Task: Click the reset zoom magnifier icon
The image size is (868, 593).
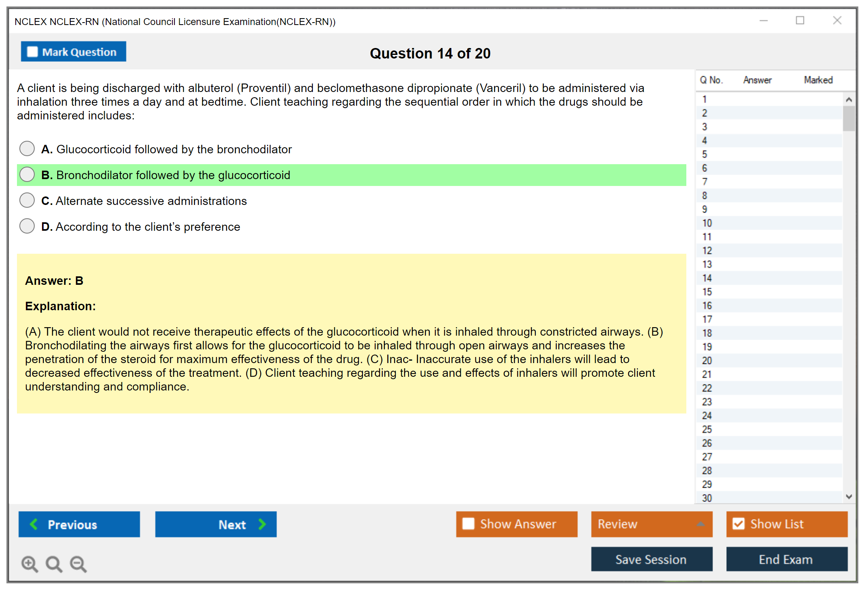Action: pyautogui.click(x=54, y=564)
